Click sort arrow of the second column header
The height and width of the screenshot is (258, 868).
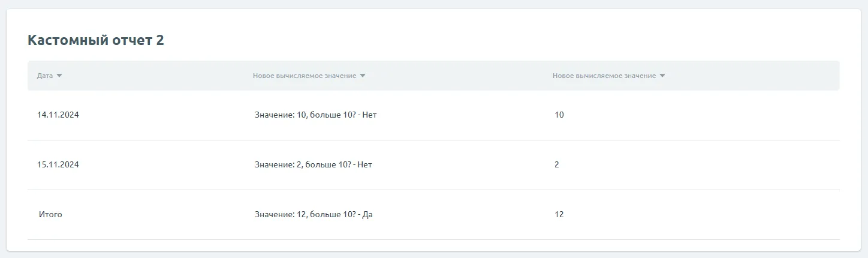click(x=363, y=76)
